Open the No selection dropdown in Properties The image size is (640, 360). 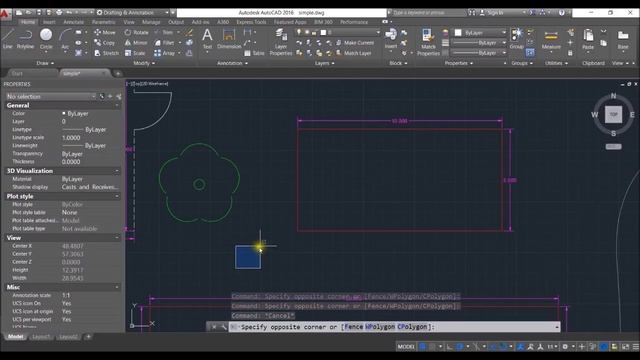point(51,96)
